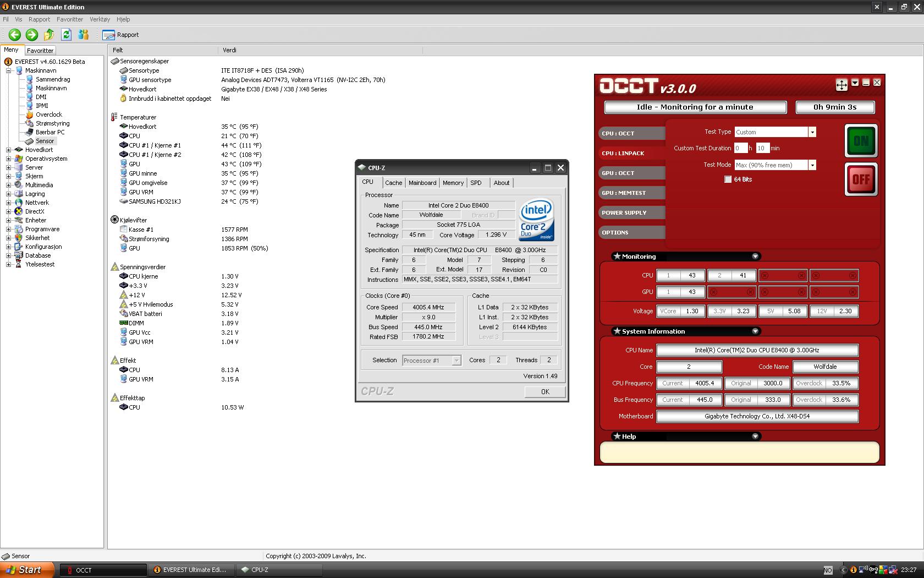
Task: Switch to the Mainboard tab in CPU-Z
Action: tap(422, 183)
